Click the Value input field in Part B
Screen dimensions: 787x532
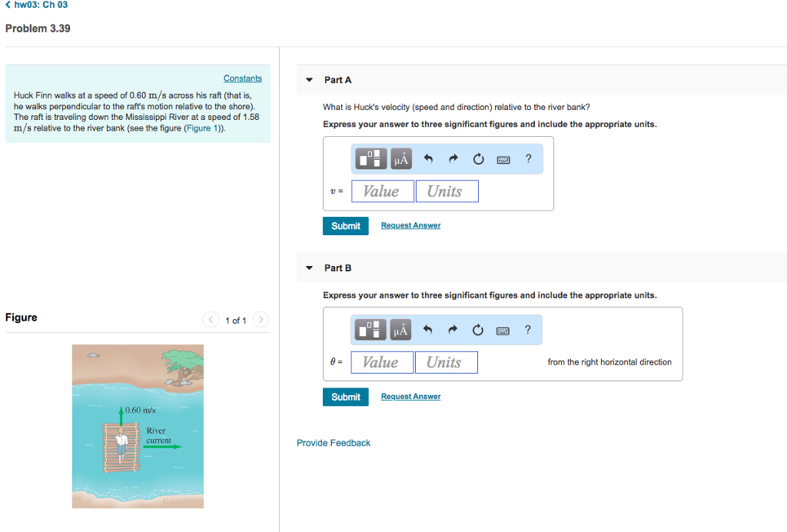coord(382,361)
